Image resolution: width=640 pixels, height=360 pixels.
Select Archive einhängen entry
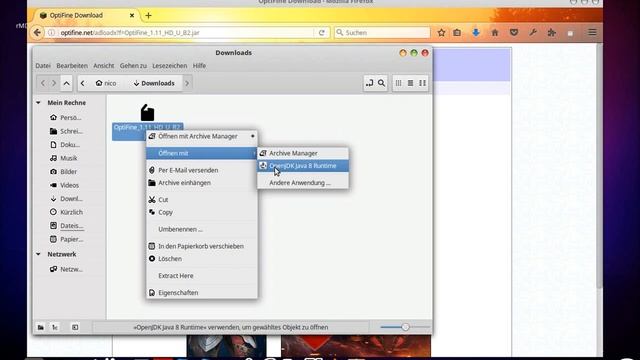click(x=202, y=183)
